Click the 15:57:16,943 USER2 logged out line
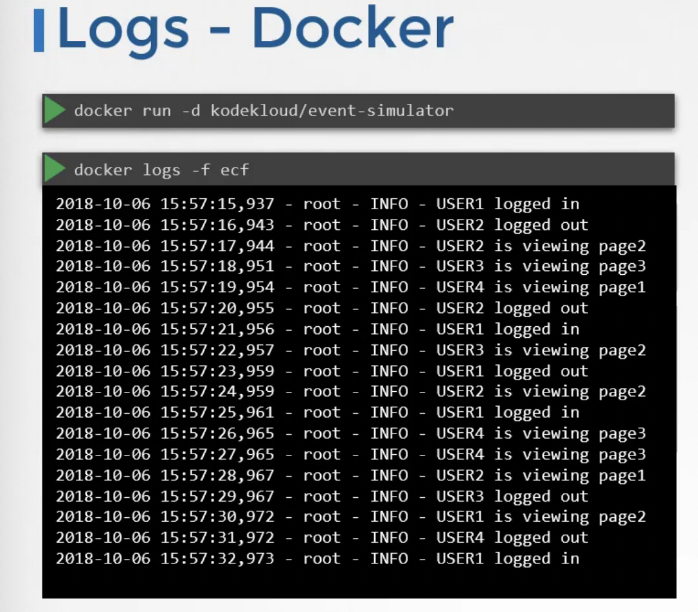Image resolution: width=698 pixels, height=612 pixels. pos(322,225)
